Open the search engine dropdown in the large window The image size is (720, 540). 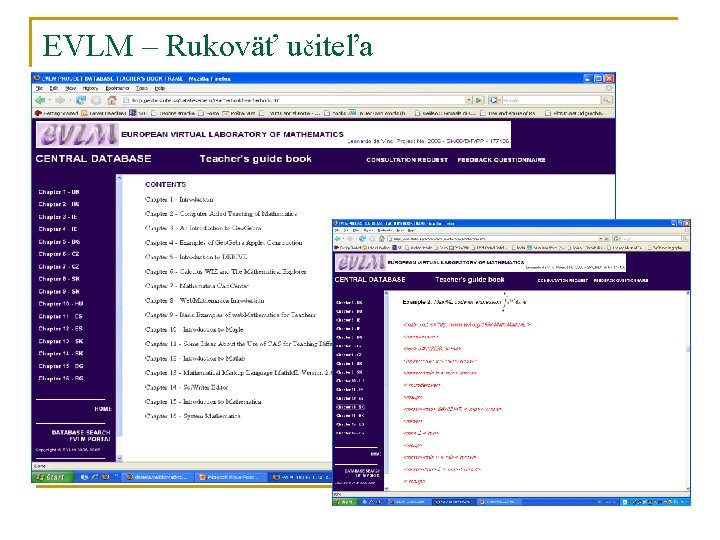click(495, 100)
